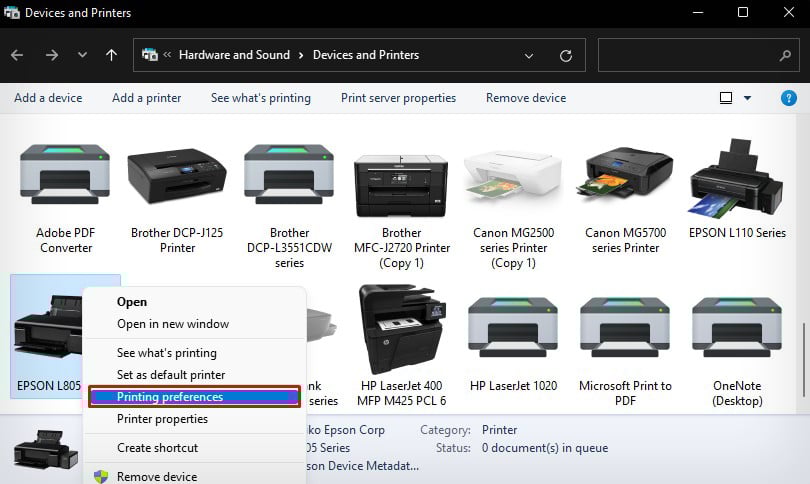The image size is (810, 484).
Task: Choose Open in the context menu
Action: click(132, 302)
